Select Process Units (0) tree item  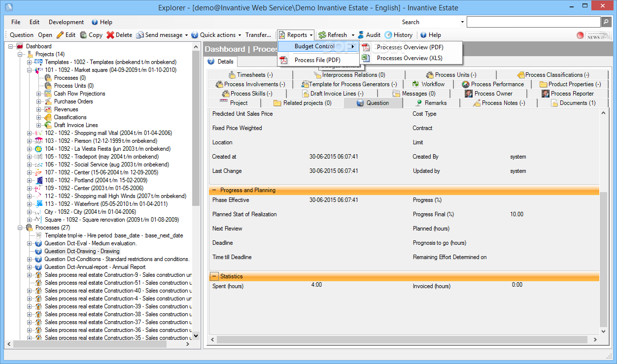[74, 86]
